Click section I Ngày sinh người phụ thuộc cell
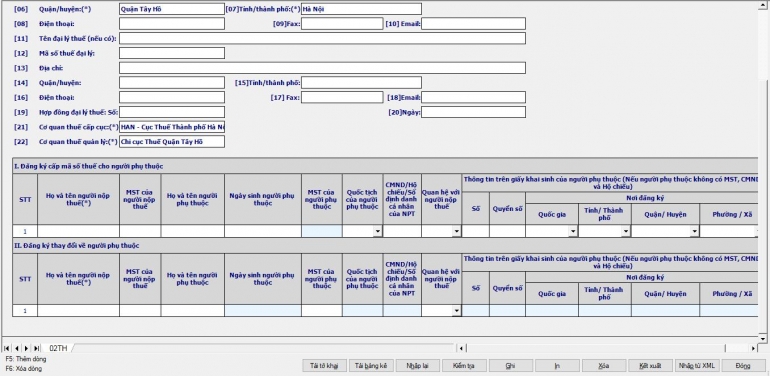 pos(263,231)
